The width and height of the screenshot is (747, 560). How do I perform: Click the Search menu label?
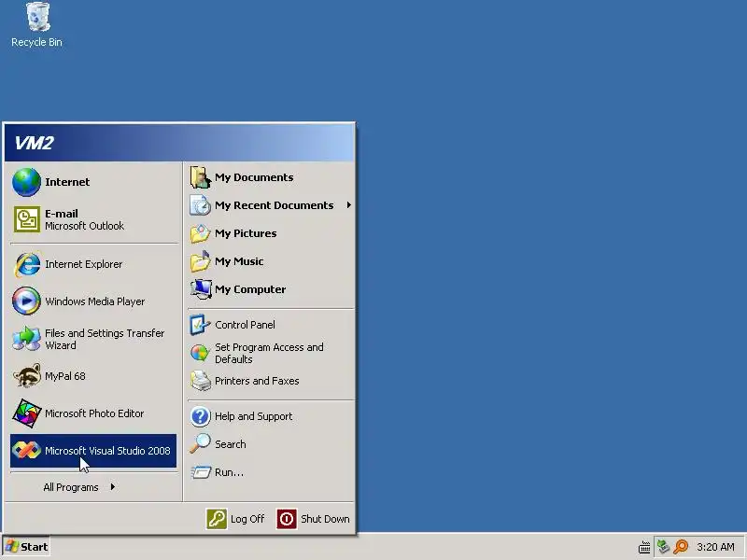[230, 444]
